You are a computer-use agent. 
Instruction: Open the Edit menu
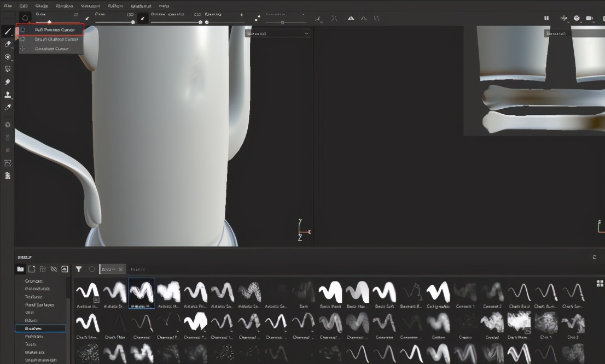click(x=24, y=6)
